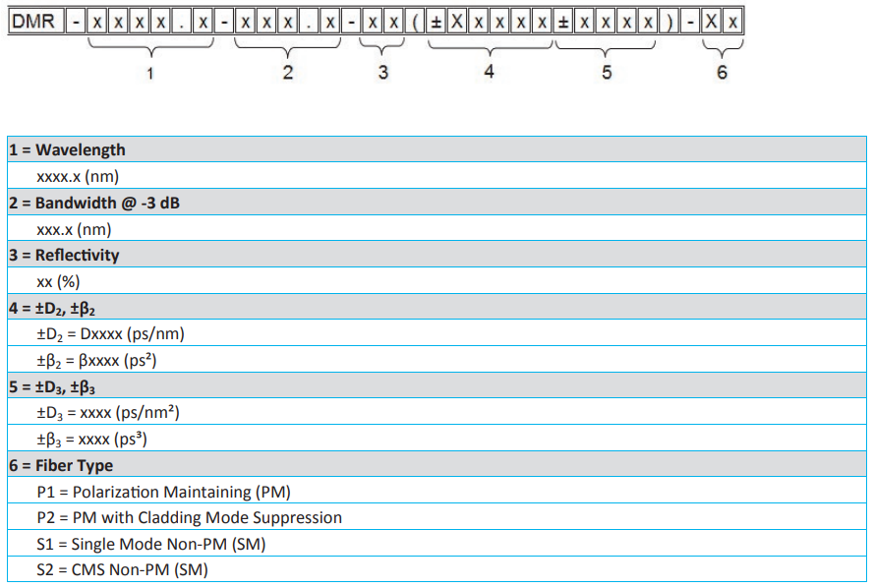
Task: Select the "±β₂ = βxxxx (ps²)" row
Action: coord(96,360)
